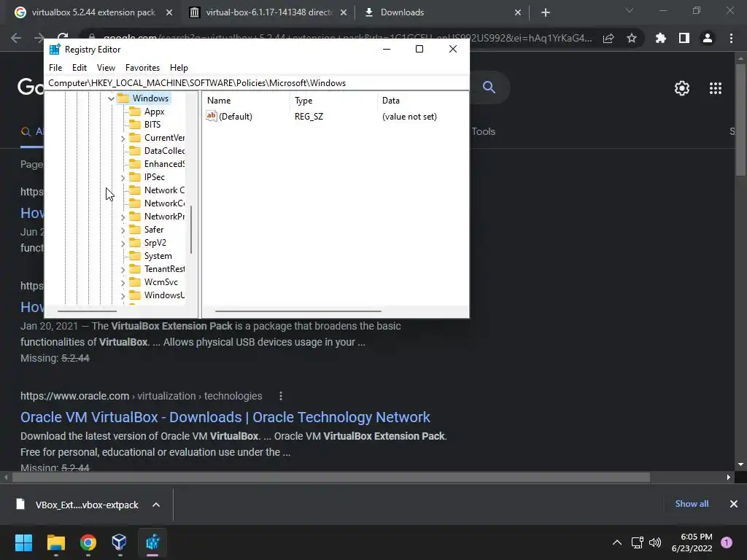Close the Chrome downloads bar

pyautogui.click(x=734, y=504)
